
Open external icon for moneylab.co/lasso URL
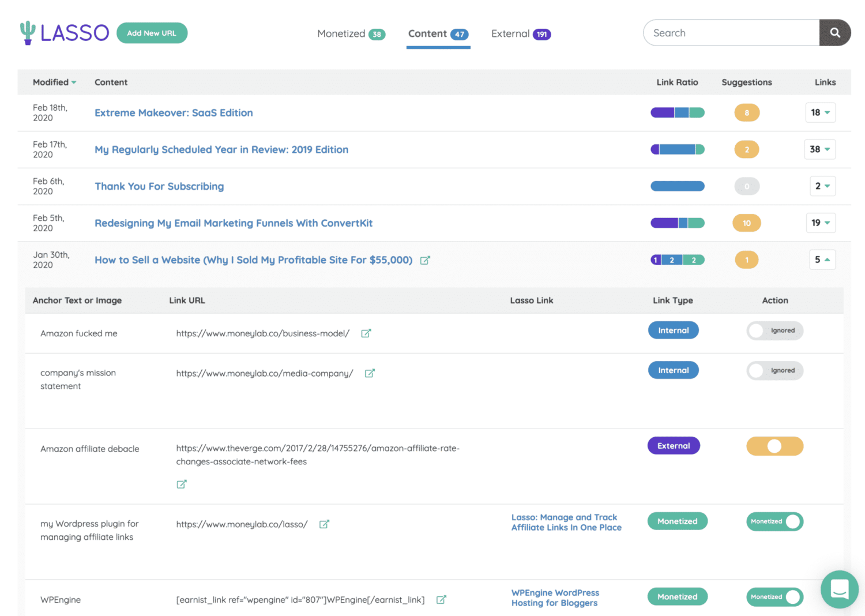click(x=324, y=524)
